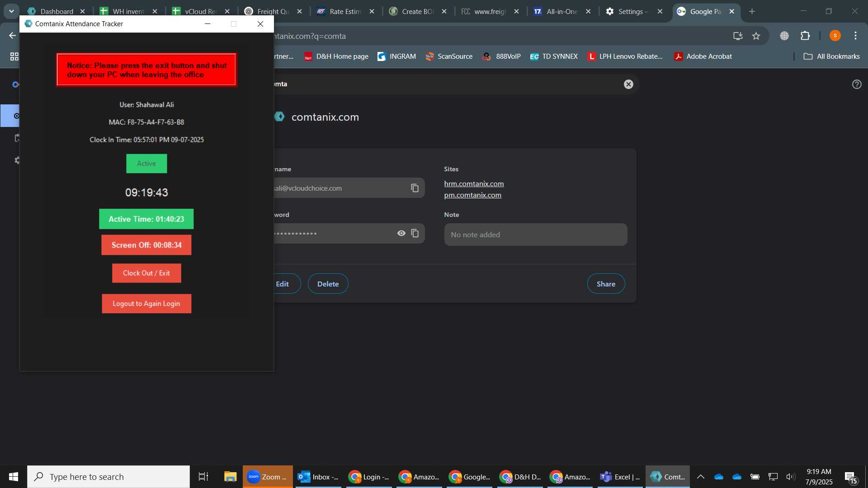Close the Google Password Manager tab

732,11
